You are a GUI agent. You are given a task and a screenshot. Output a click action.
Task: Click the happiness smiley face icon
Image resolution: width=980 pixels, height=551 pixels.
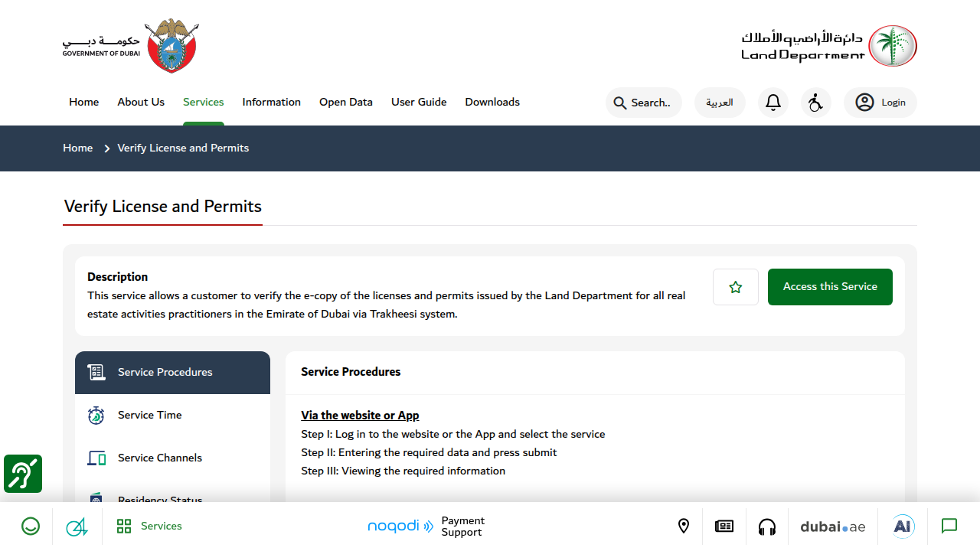coord(31,527)
